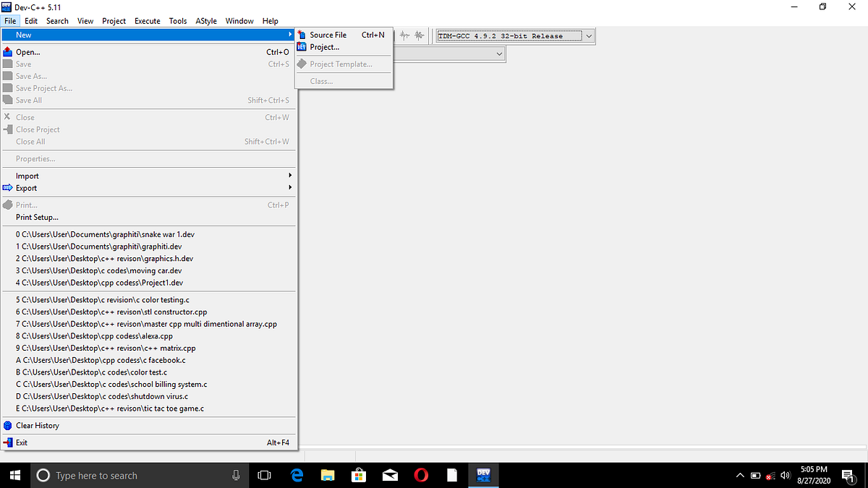Click the Source File icon in New submenu
Viewport: 868px width, 488px height.
[302, 34]
